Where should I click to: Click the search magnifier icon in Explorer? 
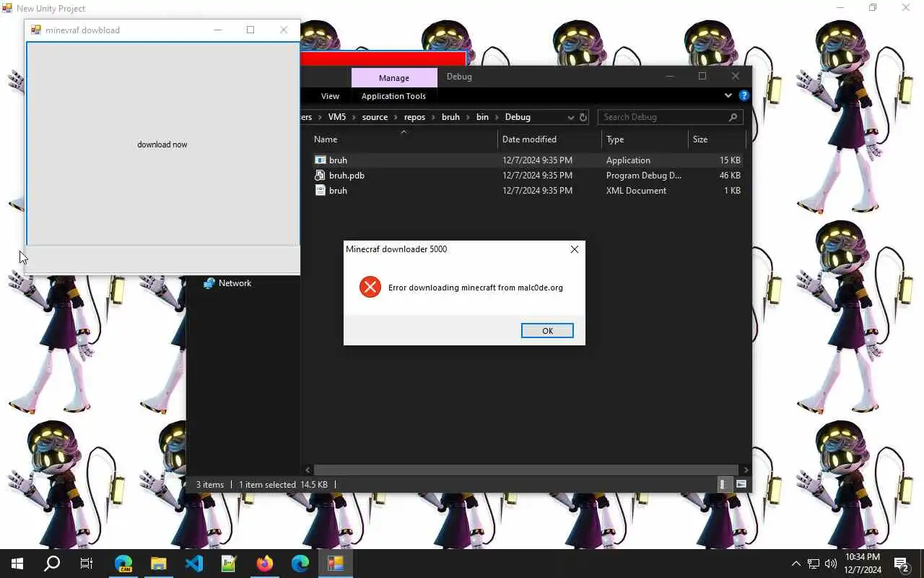[733, 117]
